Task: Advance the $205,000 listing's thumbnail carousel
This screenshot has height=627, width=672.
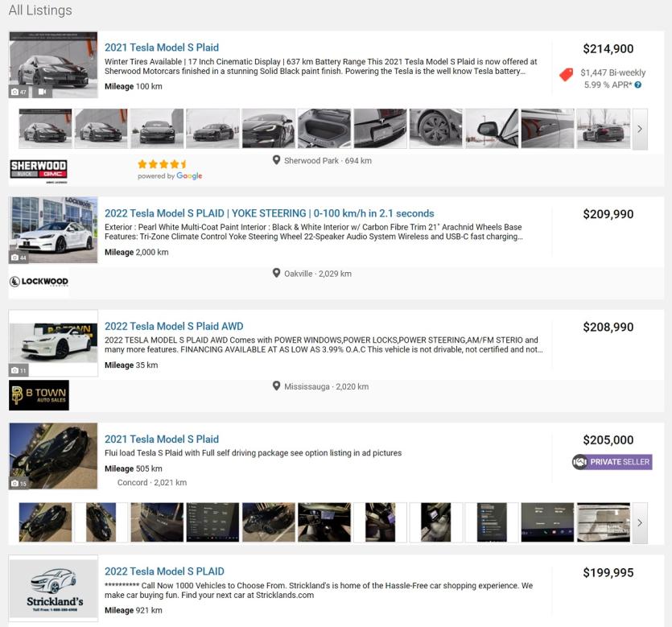Action: (640, 522)
